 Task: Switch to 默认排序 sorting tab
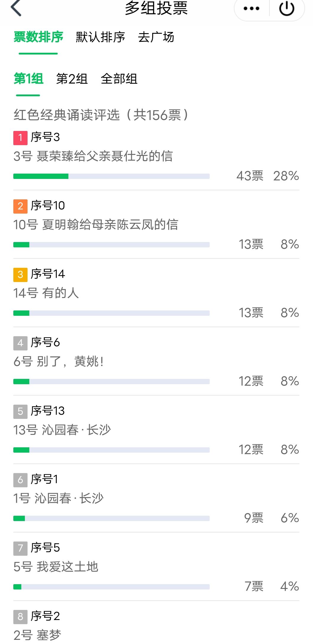100,37
